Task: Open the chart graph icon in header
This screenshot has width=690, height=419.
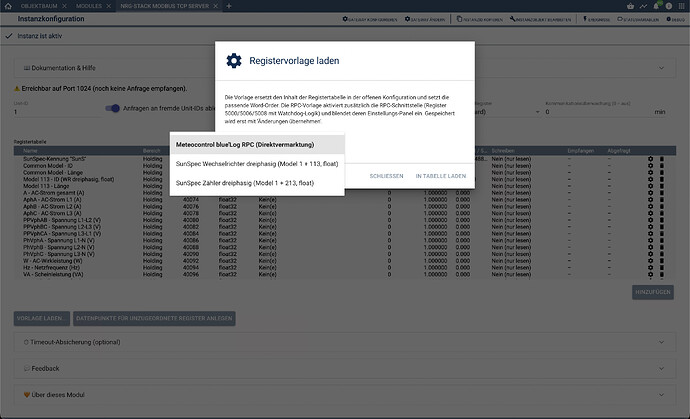Action: (x=643, y=6)
